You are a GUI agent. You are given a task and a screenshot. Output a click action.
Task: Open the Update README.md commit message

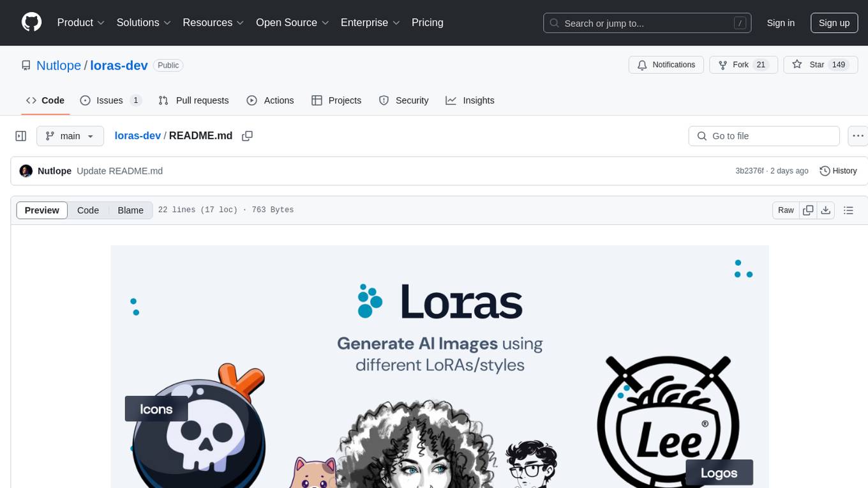coord(119,171)
